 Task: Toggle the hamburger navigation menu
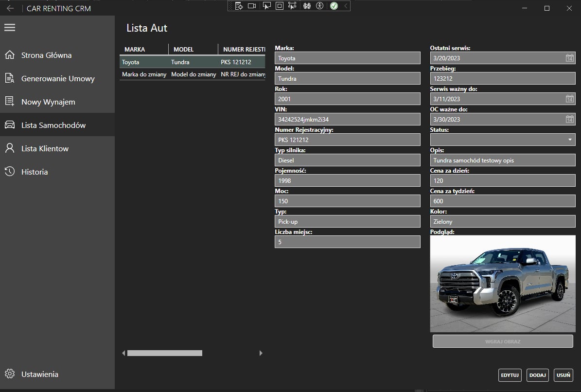tap(10, 27)
